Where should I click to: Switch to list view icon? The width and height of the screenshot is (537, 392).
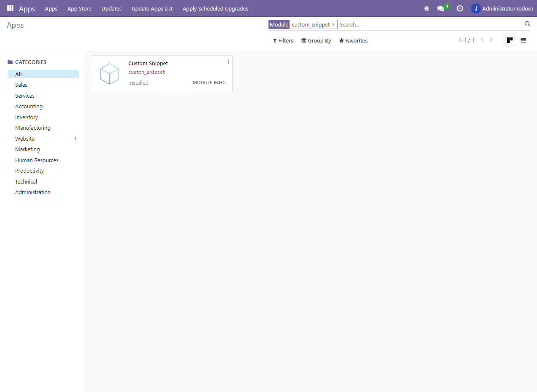click(x=523, y=40)
